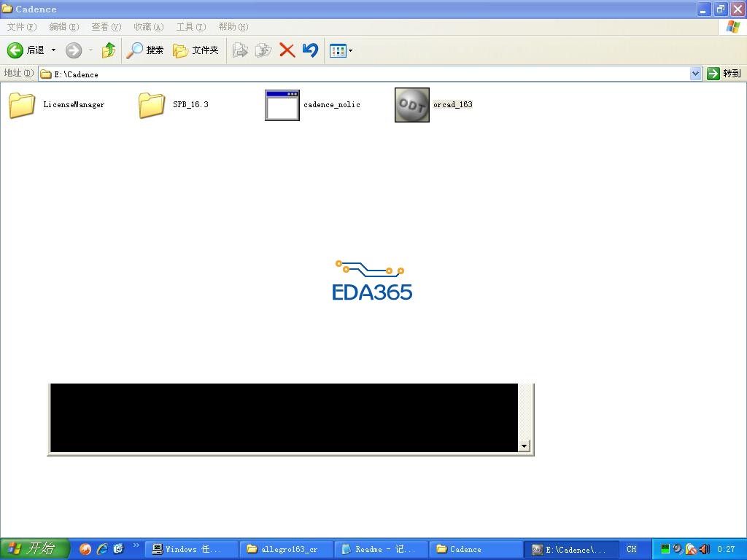Close the Cadence window
This screenshot has width=747, height=560.
coord(738,9)
